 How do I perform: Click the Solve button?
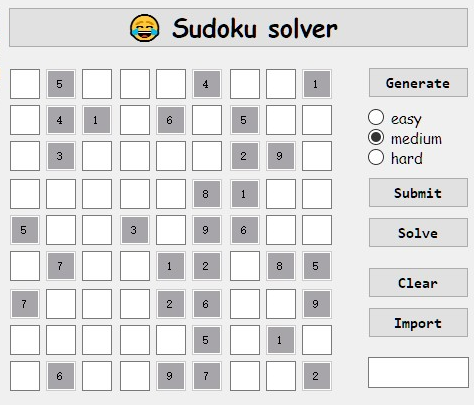point(418,233)
